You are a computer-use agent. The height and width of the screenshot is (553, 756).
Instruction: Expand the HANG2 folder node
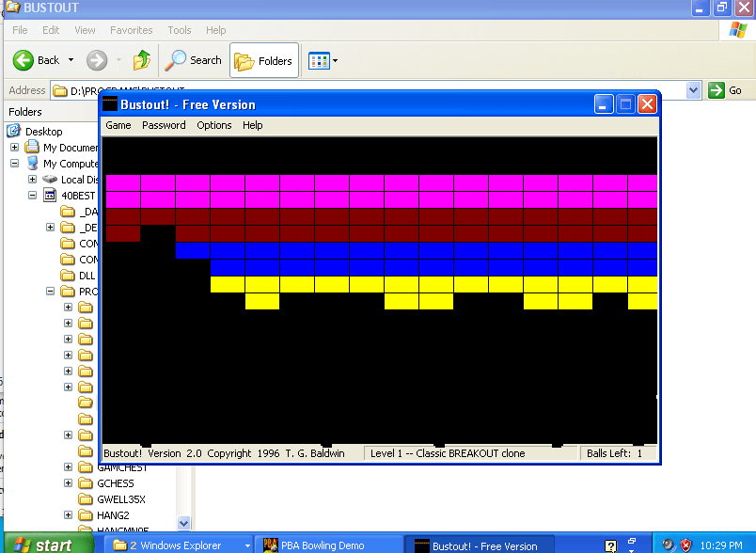click(68, 515)
